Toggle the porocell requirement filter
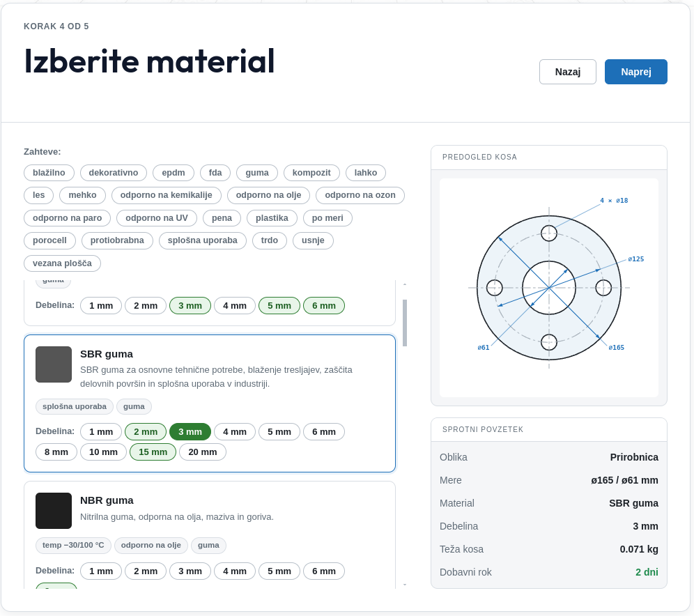Screen dimensions: 694x616 pos(49,240)
